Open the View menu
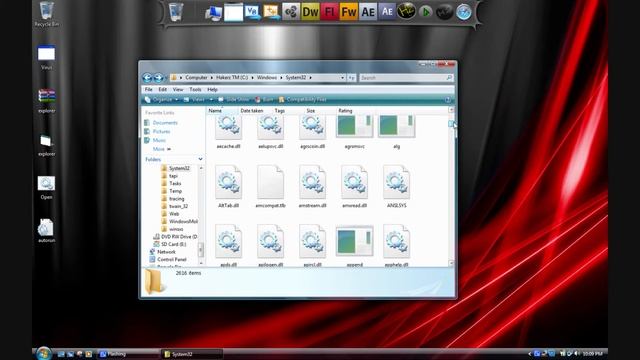This screenshot has width=640, height=360. [x=178, y=89]
